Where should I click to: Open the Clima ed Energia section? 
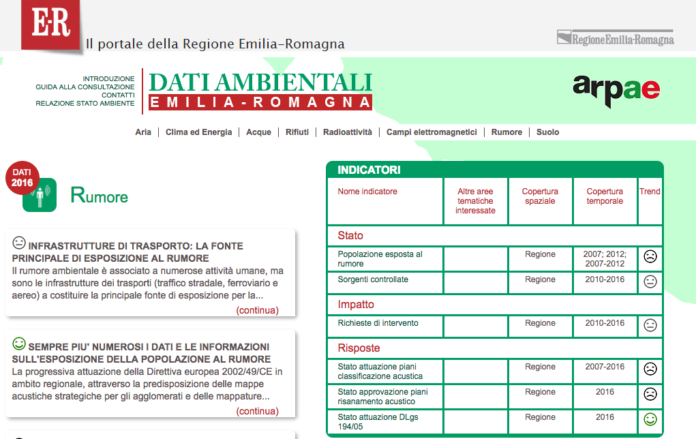[198, 132]
